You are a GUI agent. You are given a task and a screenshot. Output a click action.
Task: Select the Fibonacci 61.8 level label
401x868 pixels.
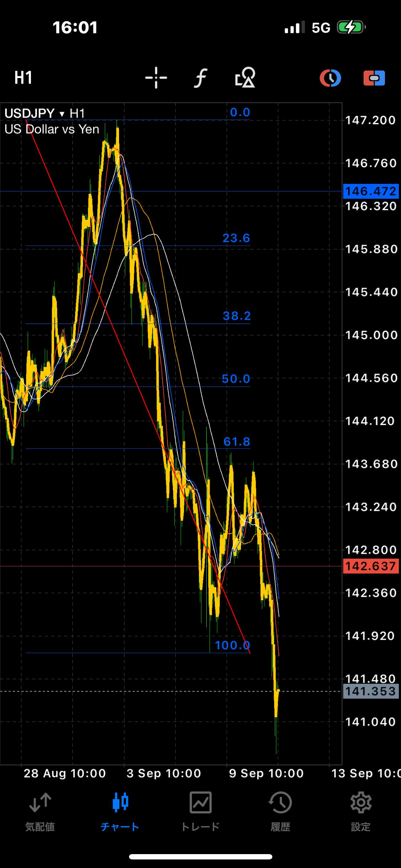[237, 442]
